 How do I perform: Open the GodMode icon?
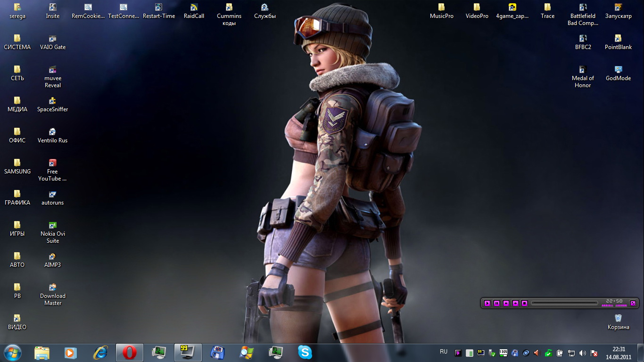619,74
